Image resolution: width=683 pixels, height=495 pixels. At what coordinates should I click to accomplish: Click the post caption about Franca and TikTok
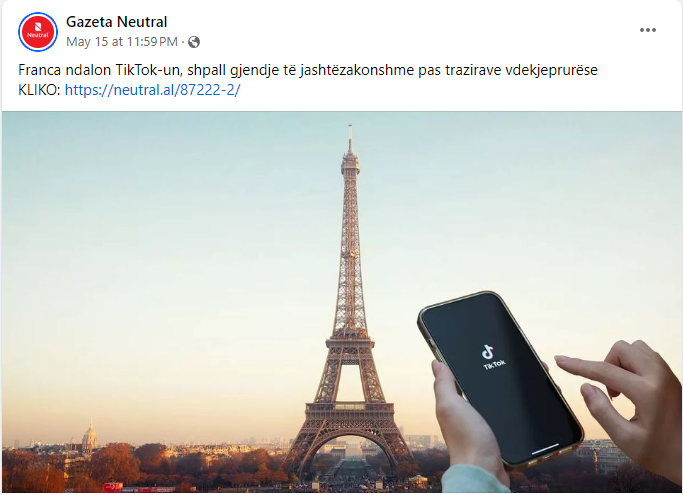[x=308, y=70]
